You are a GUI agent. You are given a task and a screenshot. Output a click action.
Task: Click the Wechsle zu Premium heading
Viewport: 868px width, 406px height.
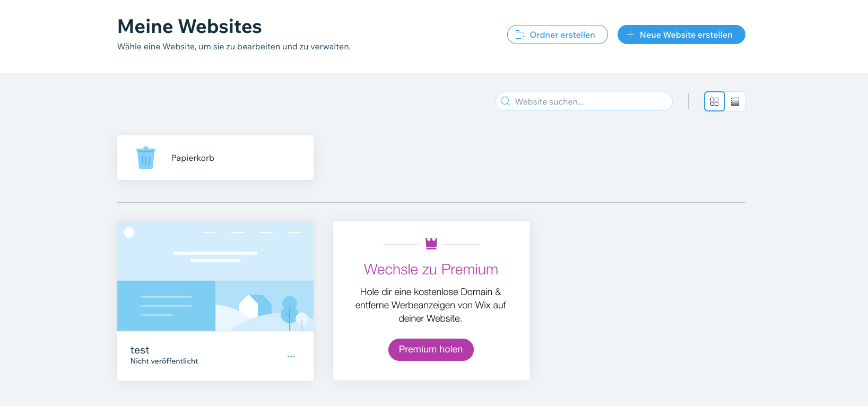coord(431,270)
